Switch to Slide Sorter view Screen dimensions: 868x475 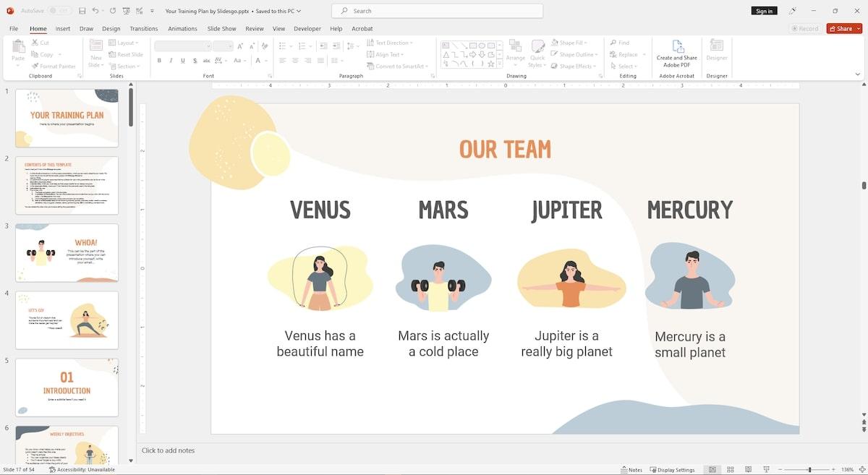(730, 470)
